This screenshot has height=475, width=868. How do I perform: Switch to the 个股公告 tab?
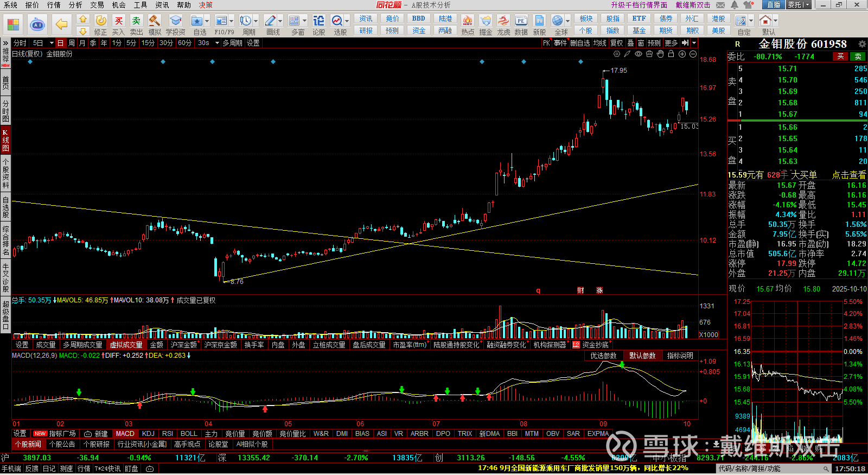point(62,444)
